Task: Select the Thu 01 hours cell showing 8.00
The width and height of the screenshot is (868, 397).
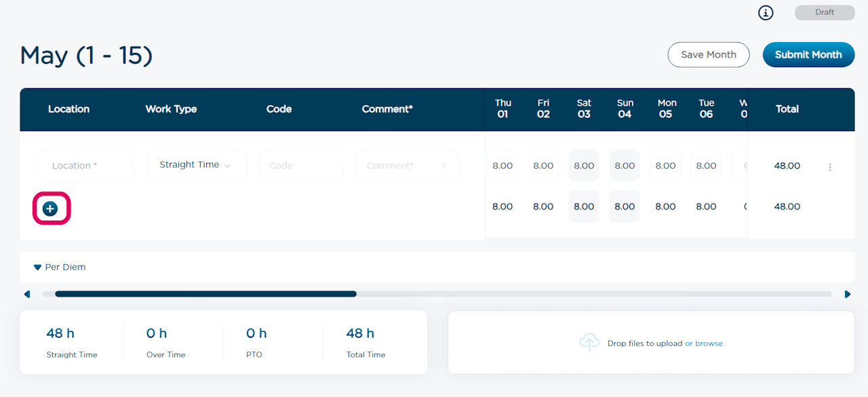Action: coord(502,165)
